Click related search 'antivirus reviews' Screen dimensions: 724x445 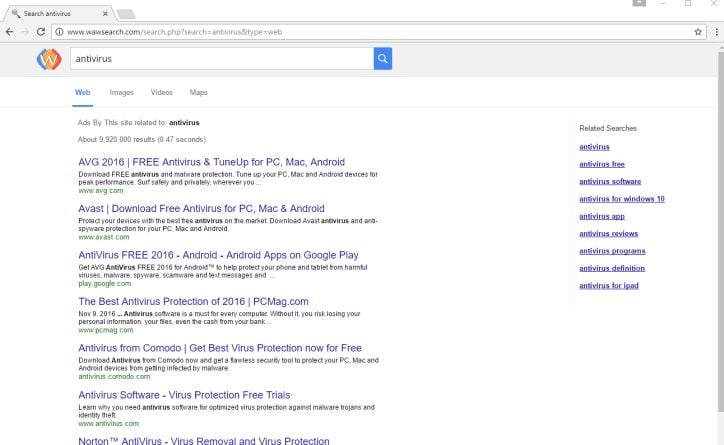click(x=609, y=234)
